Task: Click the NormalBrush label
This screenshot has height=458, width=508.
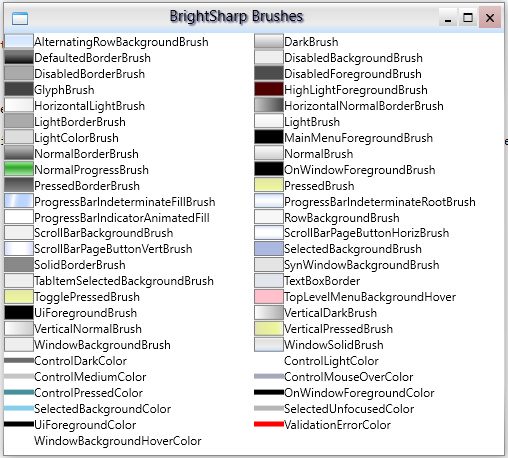Action: (318, 154)
